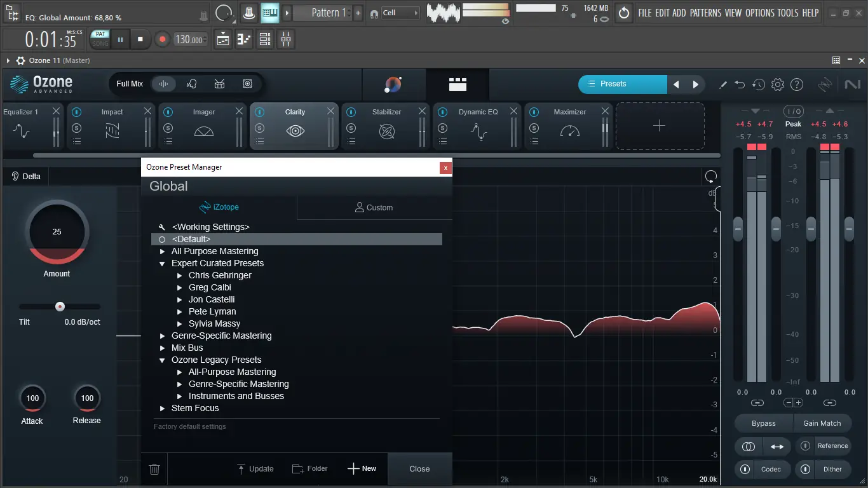Switch to the Custom presets tab
The width and height of the screenshot is (868, 488).
tap(374, 207)
